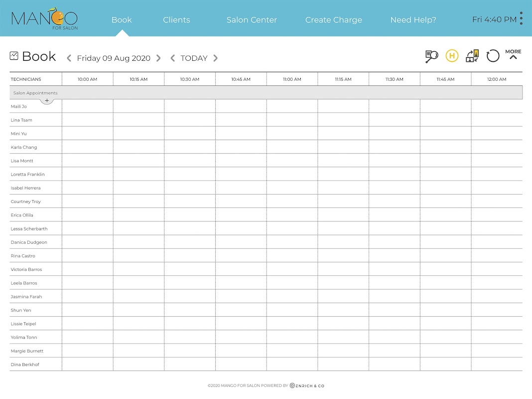Click the 10:30 AM time header
Image resolution: width=532 pixels, height=399 pixels.
click(190, 79)
